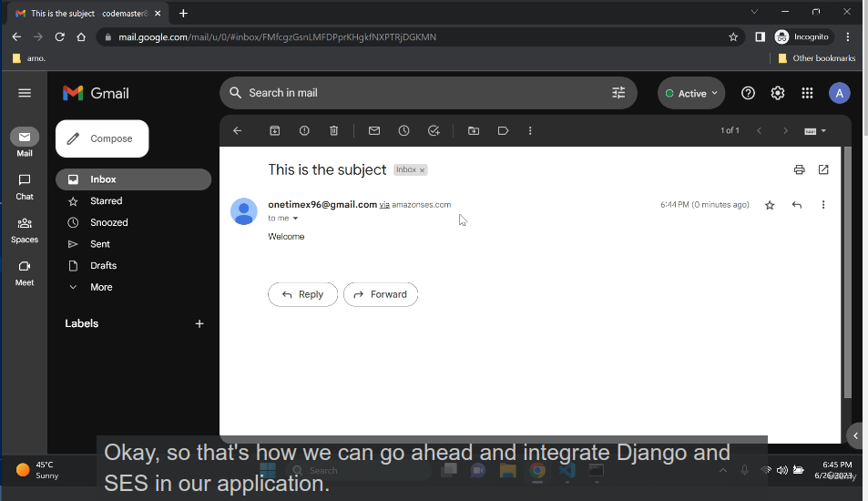Show details via 'to me' arrow

(x=296, y=219)
